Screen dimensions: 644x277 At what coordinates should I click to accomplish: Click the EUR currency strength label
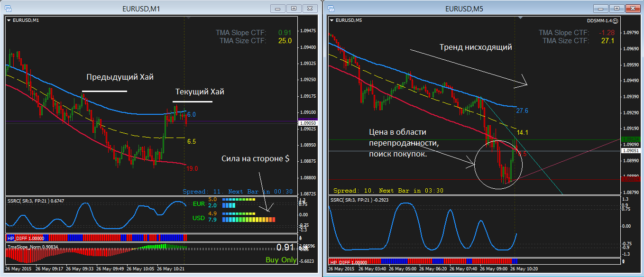click(199, 204)
